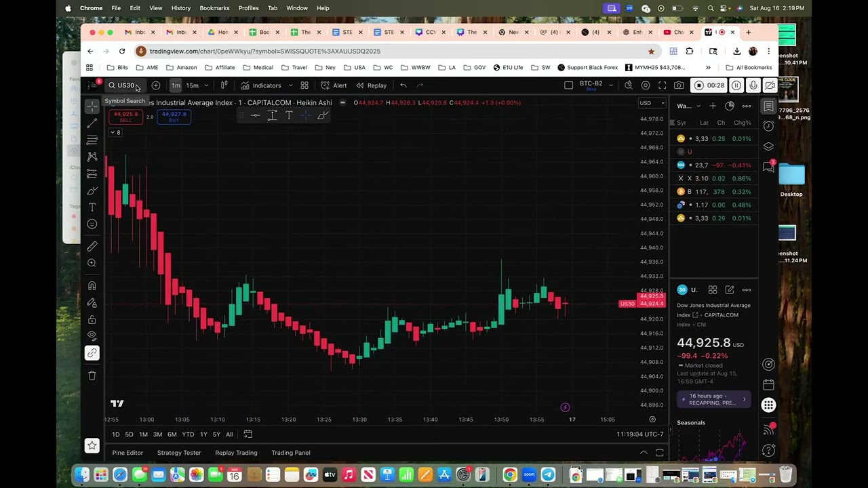868x488 pixels.
Task: Enter fullscreen mode
Action: pyautogui.click(x=662, y=85)
